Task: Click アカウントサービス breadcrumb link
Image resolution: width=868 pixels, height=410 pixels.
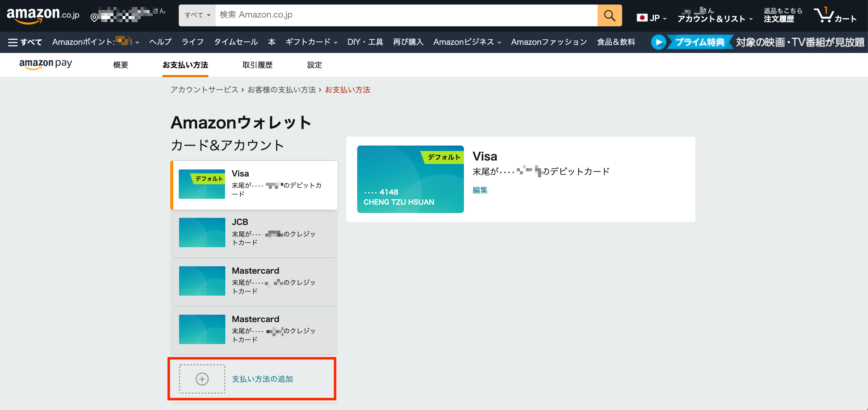Action: pos(204,90)
